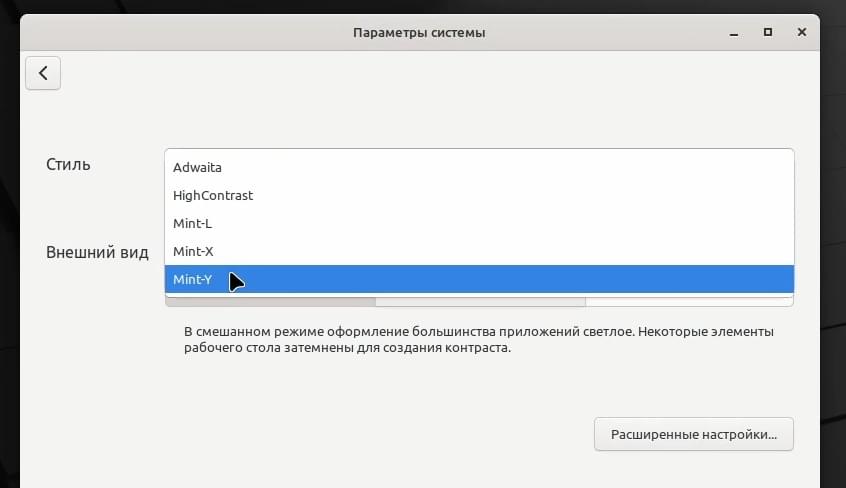This screenshot has width=846, height=488.
Task: Select the white right appearance mode segment
Action: [690, 301]
